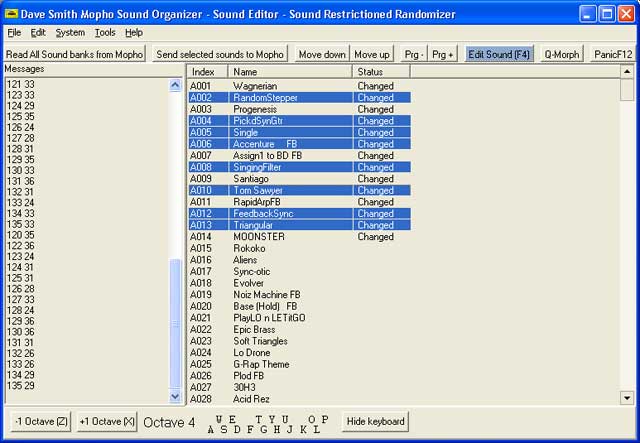Select sound A018 Evolver
640x443 pixels.
click(x=300, y=283)
